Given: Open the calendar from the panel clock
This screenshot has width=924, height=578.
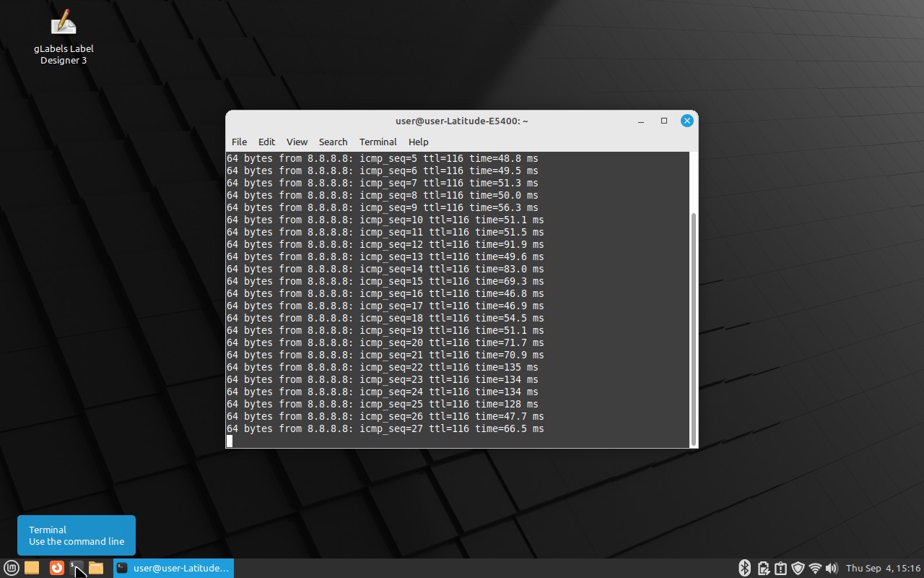Looking at the screenshot, I should pos(883,568).
